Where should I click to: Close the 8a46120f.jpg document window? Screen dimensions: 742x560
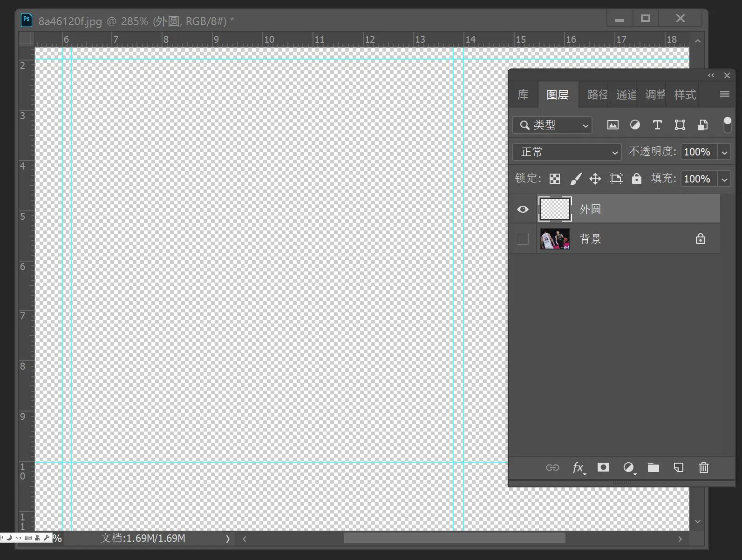680,19
